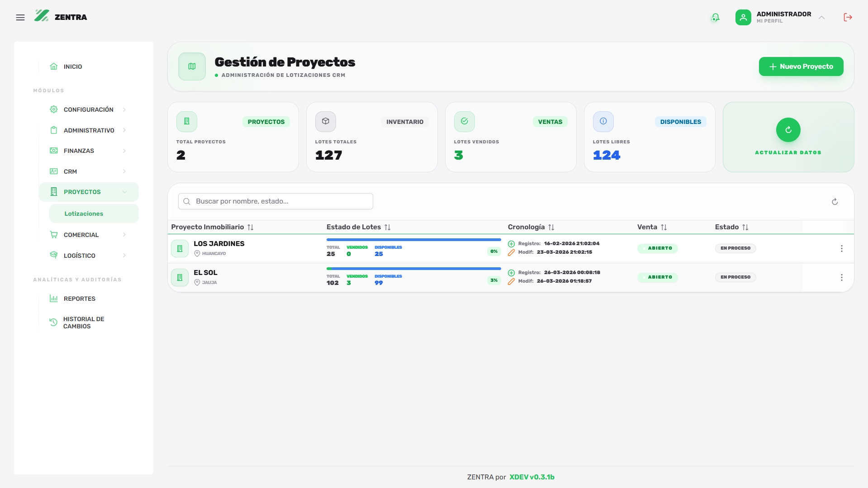The image size is (868, 488).
Task: Click the Actualizar Datos refresh icon
Action: (x=788, y=130)
